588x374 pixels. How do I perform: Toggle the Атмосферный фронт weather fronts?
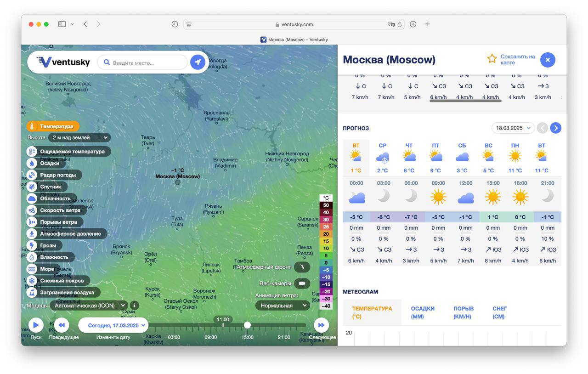[302, 267]
